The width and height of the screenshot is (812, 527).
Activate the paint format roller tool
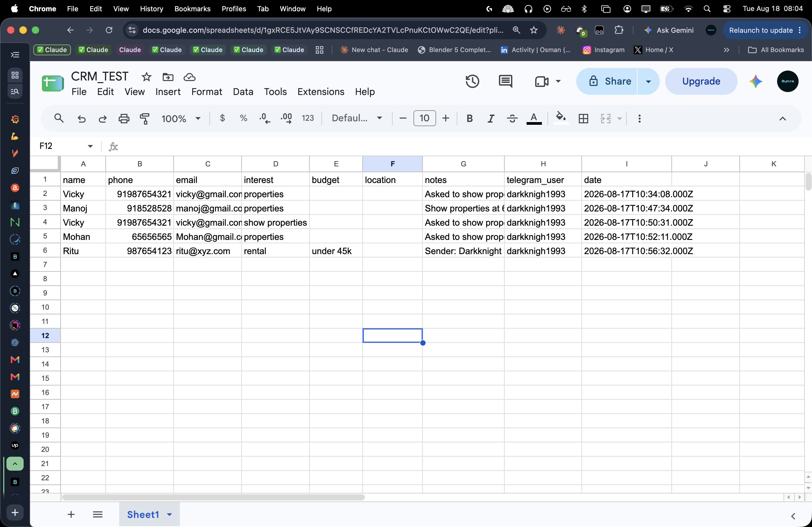click(x=145, y=118)
